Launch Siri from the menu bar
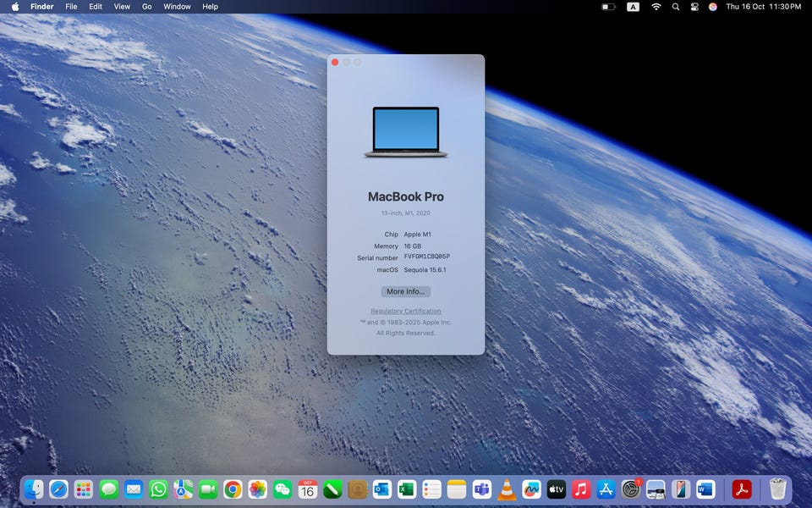The image size is (812, 508). (712, 7)
